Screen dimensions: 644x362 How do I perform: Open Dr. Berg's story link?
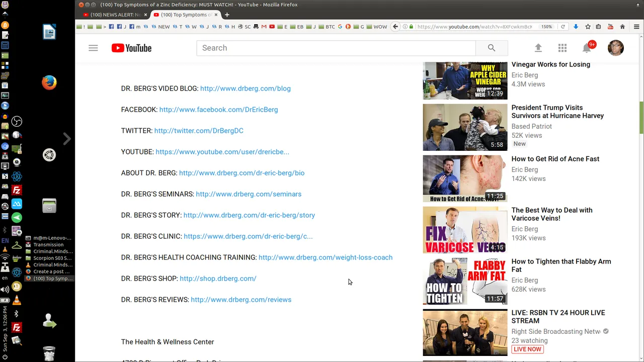click(x=249, y=215)
